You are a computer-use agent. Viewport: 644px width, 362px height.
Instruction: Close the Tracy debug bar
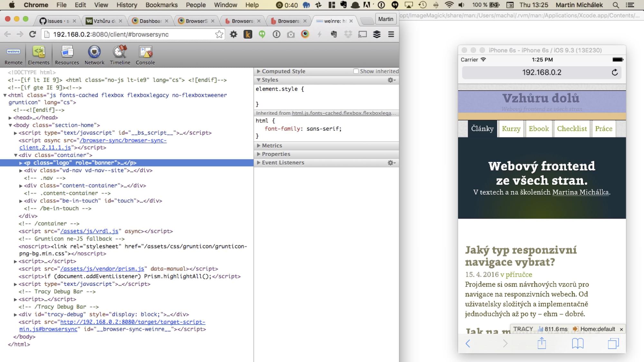[x=621, y=329]
